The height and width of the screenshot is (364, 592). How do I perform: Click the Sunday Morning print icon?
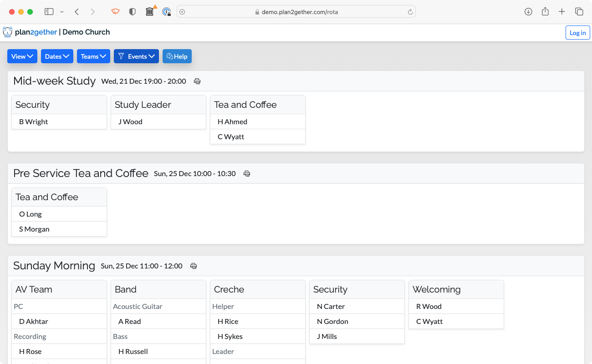194,266
